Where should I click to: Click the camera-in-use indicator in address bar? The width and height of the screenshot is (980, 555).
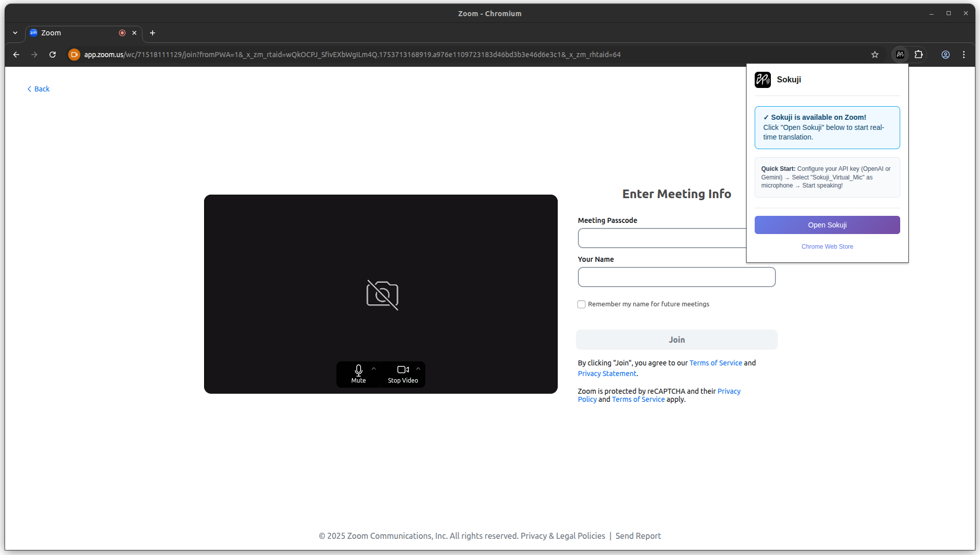(74, 55)
